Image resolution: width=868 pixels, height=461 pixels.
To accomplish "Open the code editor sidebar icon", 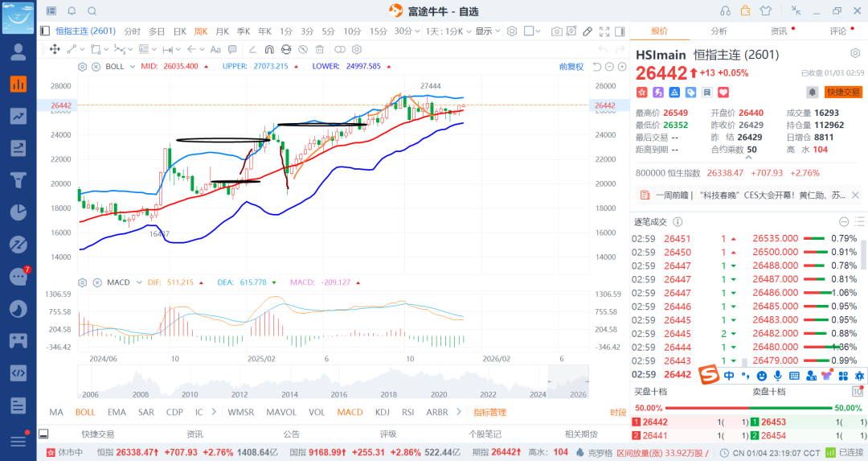I will [x=18, y=373].
